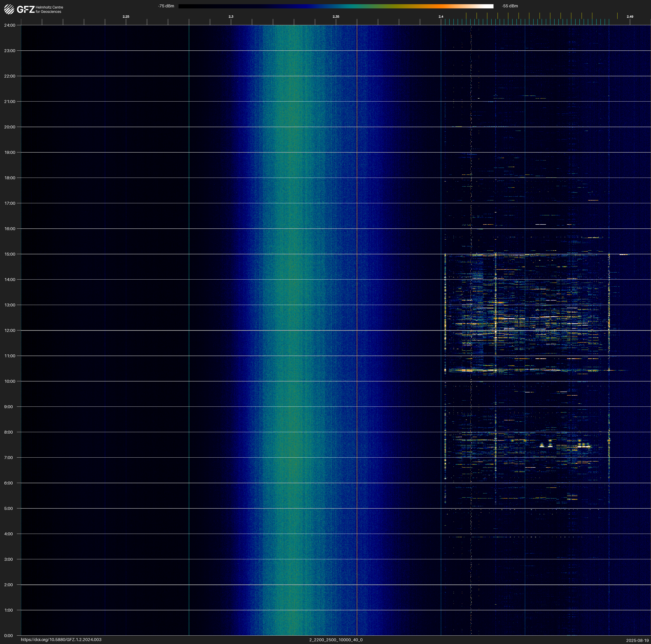Image resolution: width=651 pixels, height=644 pixels.
Task: Click the 2_2200_2500_10000_40_0 file name label
Action: pyautogui.click(x=336, y=640)
